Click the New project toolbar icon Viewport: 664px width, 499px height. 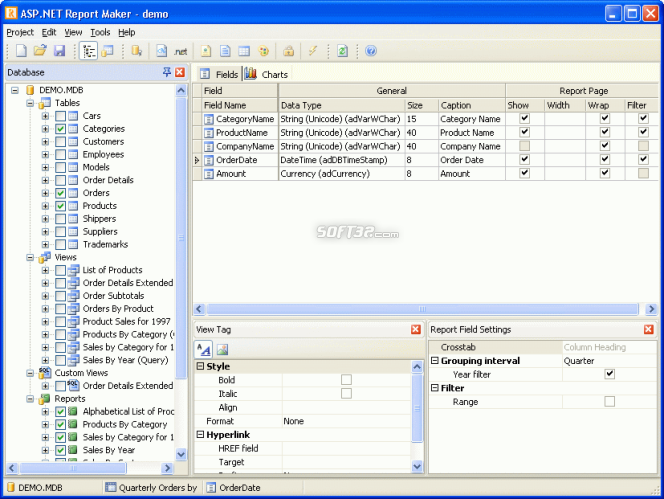[x=21, y=51]
